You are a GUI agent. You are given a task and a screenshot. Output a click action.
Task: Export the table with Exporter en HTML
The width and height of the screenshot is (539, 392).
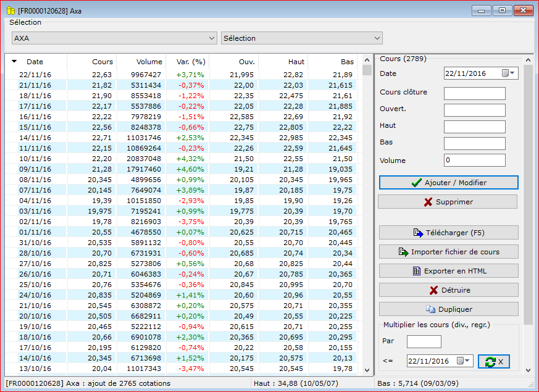click(x=449, y=271)
